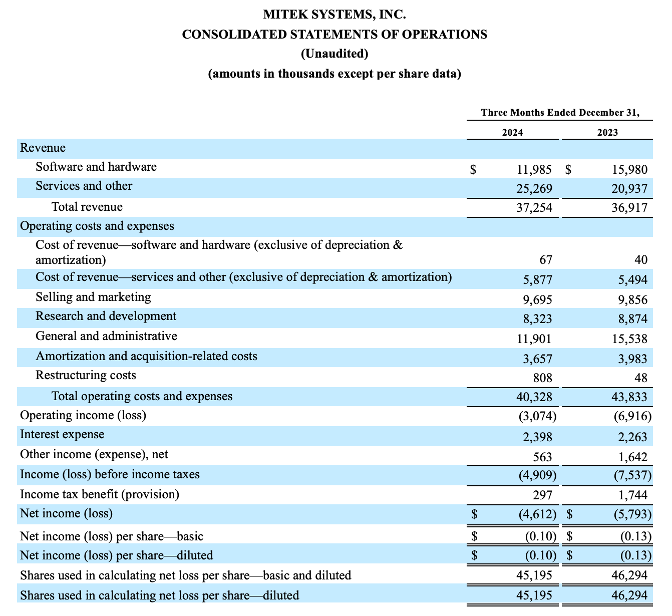Select the Selling and marketing row label

click(93, 297)
